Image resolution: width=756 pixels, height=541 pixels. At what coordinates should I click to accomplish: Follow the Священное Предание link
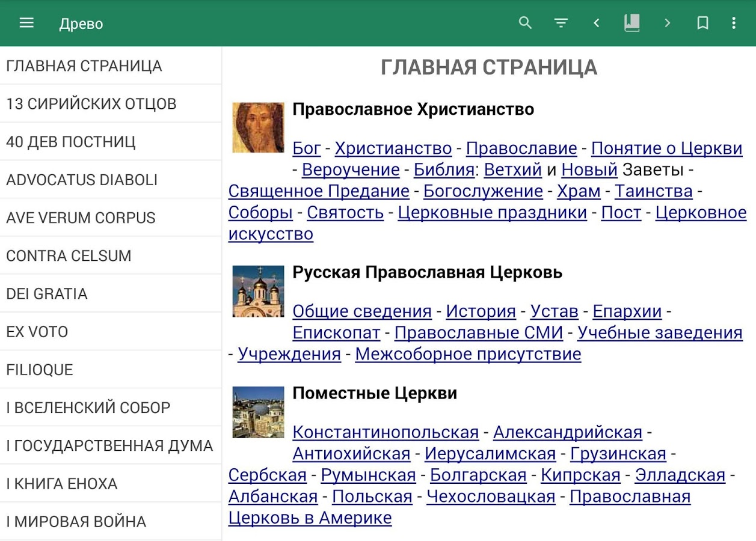[x=319, y=191]
